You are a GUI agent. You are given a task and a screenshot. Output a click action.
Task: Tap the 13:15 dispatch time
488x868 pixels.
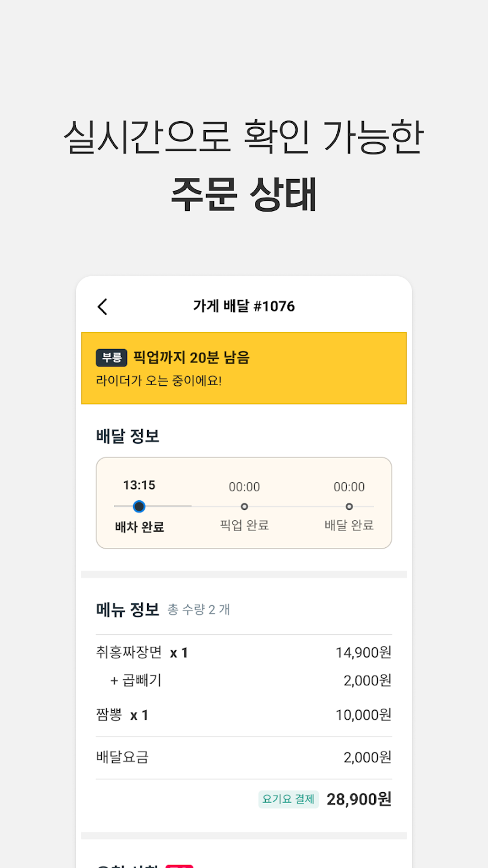pos(139,485)
